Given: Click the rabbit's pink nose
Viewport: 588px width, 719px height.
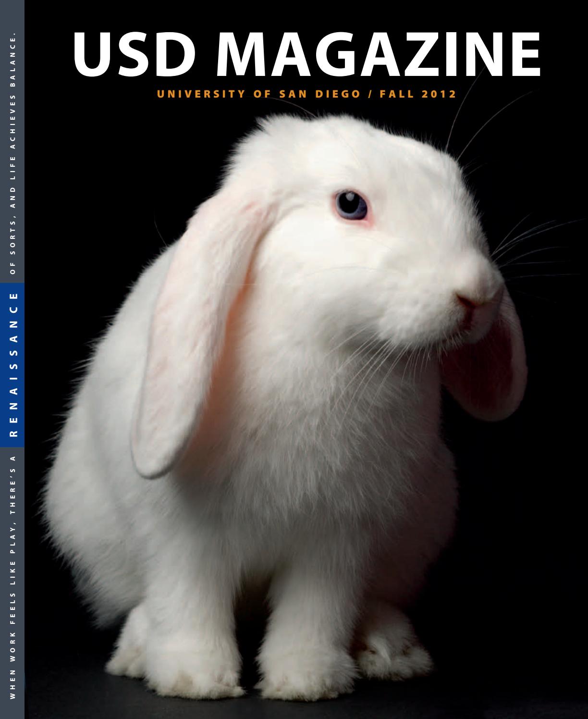Looking at the screenshot, I should pyautogui.click(x=469, y=304).
